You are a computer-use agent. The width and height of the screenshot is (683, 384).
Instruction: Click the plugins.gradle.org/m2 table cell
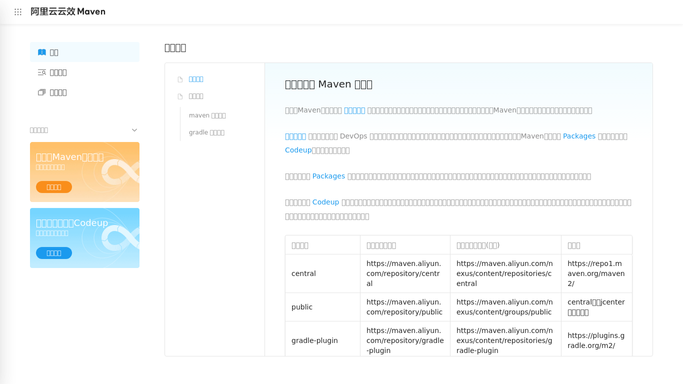(x=596, y=340)
